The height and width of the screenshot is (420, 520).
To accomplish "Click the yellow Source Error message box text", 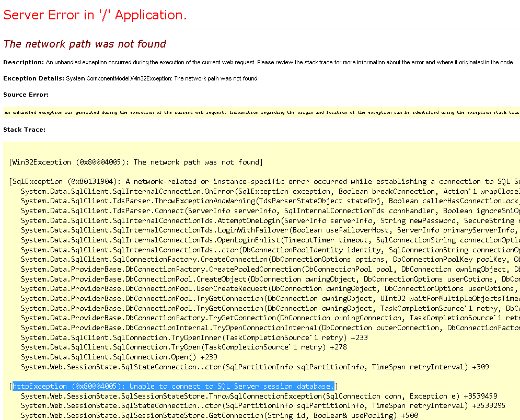I will pos(261,112).
